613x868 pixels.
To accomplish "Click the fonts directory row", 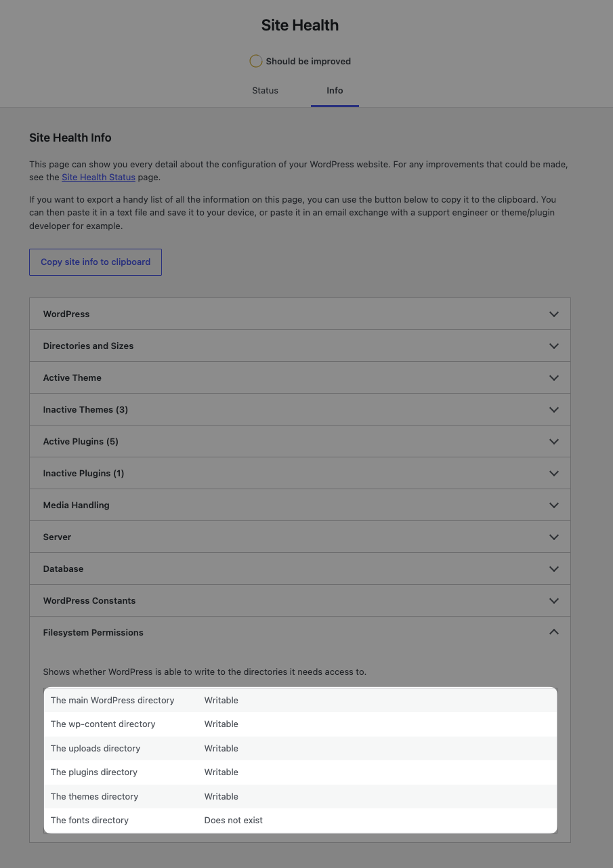I will coord(300,820).
